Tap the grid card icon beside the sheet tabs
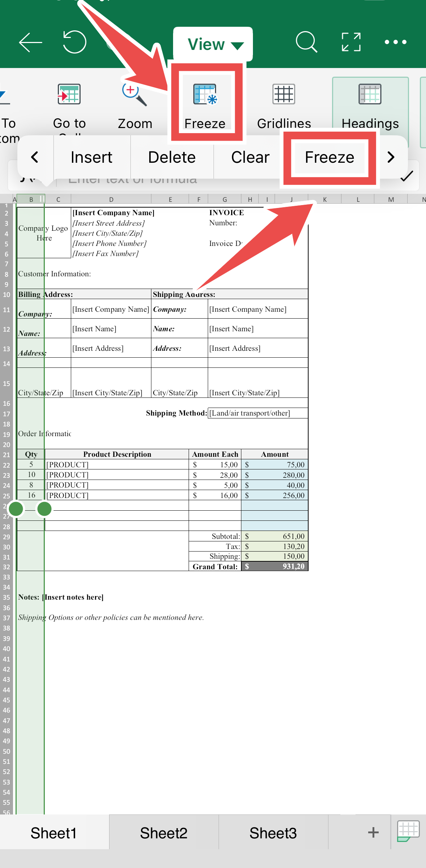 pyautogui.click(x=408, y=831)
